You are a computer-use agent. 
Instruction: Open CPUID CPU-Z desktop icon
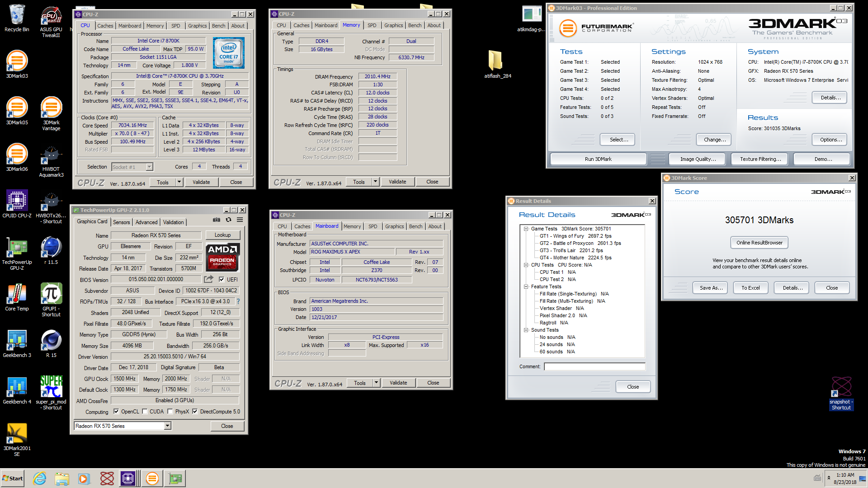pyautogui.click(x=17, y=204)
